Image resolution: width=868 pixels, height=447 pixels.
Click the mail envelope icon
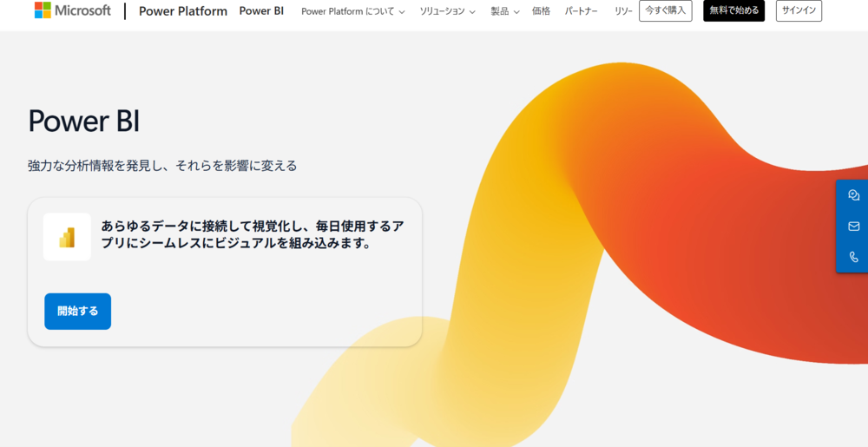click(x=853, y=226)
